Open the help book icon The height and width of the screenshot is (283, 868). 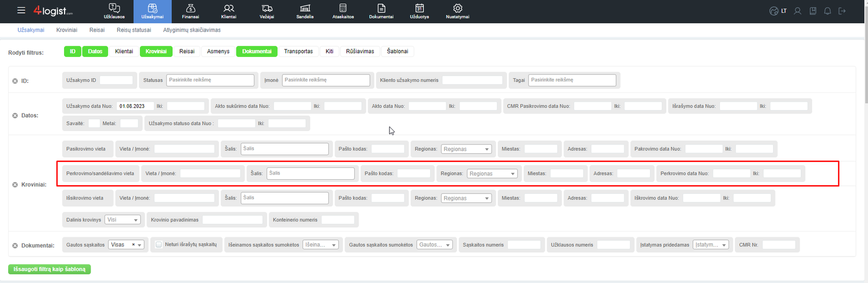813,11
